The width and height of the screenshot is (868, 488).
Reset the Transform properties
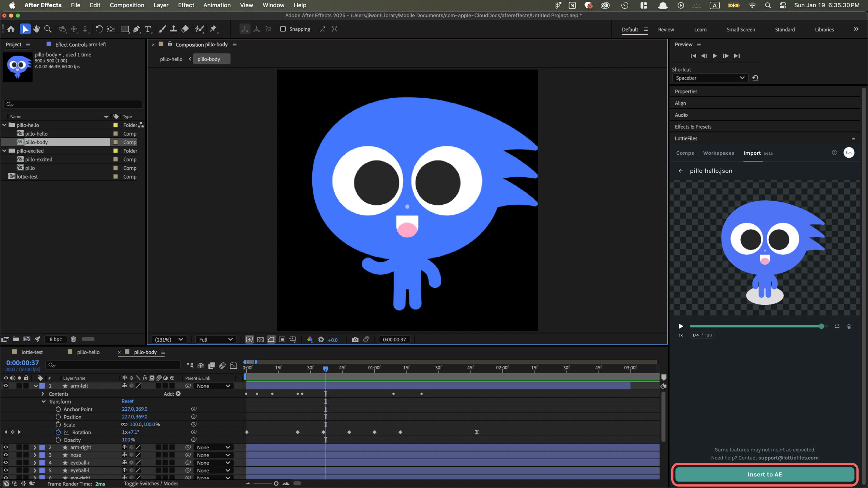point(127,401)
